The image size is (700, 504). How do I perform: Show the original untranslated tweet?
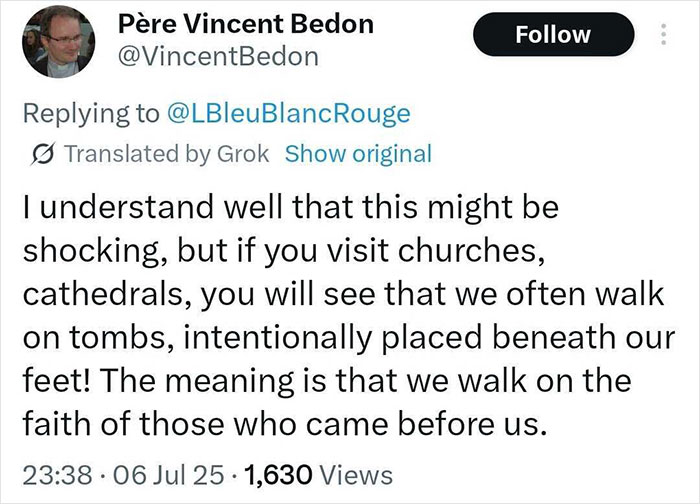tap(358, 154)
